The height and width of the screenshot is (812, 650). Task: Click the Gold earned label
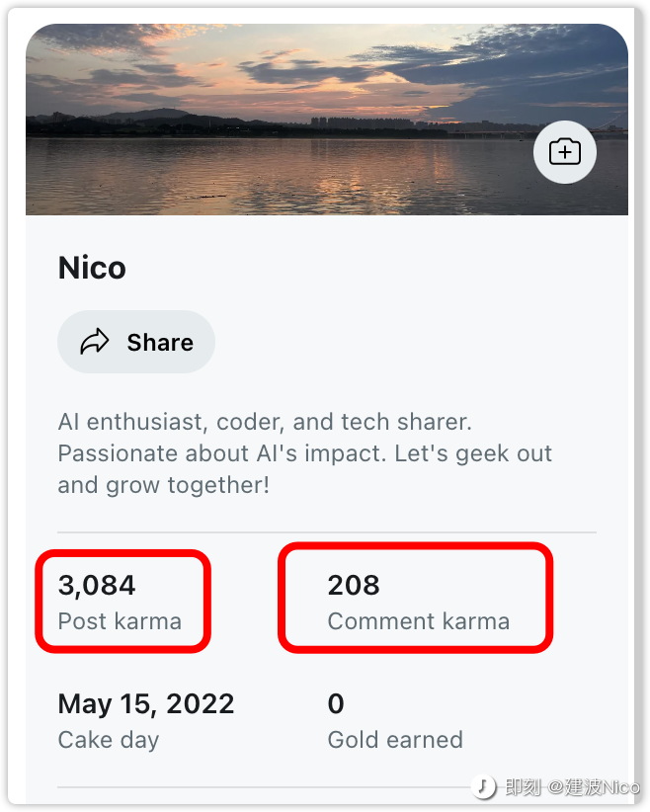(x=395, y=740)
